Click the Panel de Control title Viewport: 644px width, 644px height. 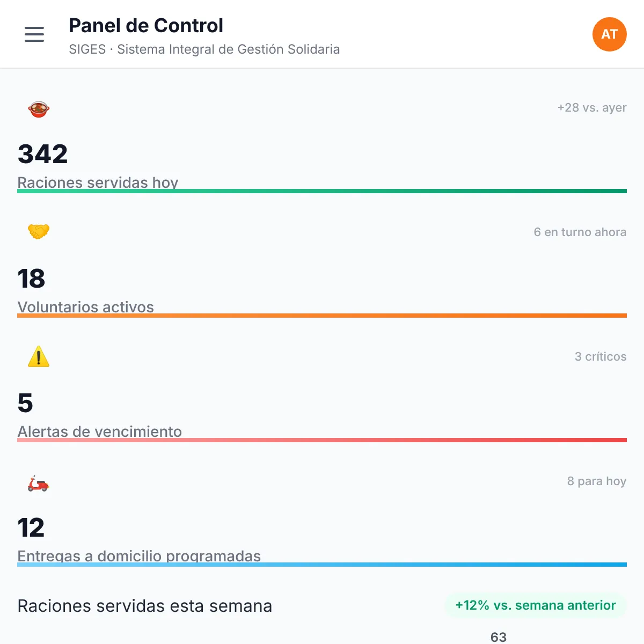pos(146,25)
